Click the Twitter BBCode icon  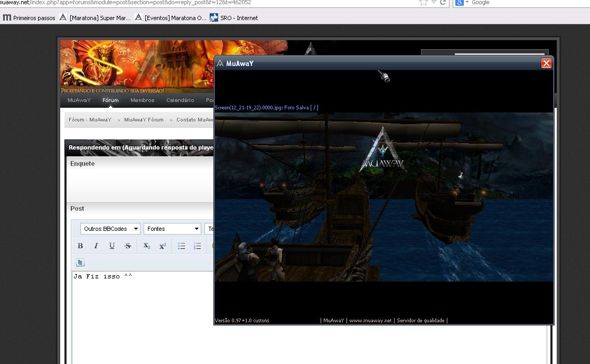click(x=80, y=263)
